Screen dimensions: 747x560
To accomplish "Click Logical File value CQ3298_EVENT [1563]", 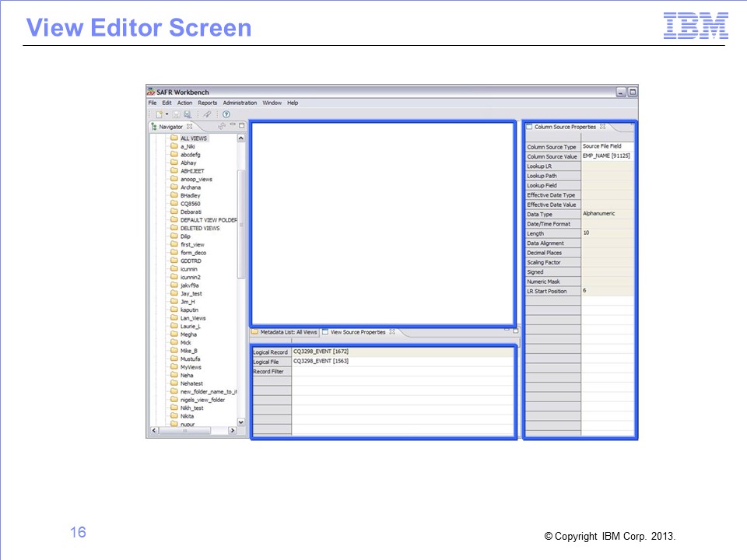I will (403, 361).
